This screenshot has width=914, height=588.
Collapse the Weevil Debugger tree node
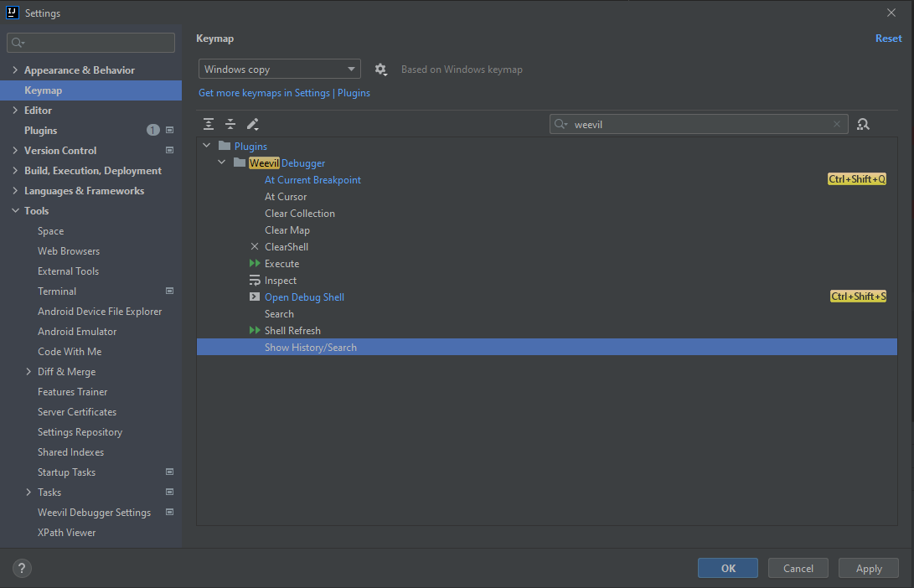coord(222,162)
